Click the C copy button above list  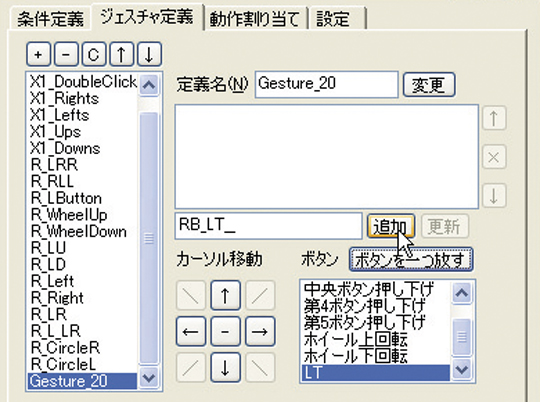[94, 54]
